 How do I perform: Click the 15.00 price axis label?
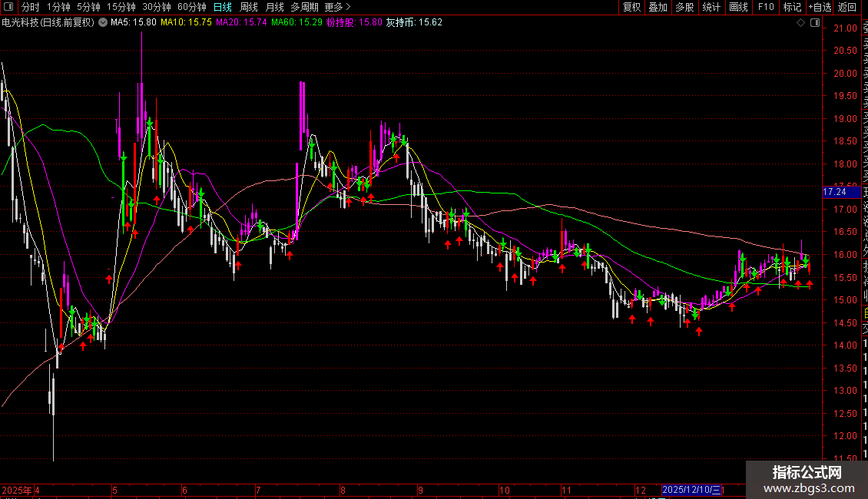pyautogui.click(x=845, y=300)
